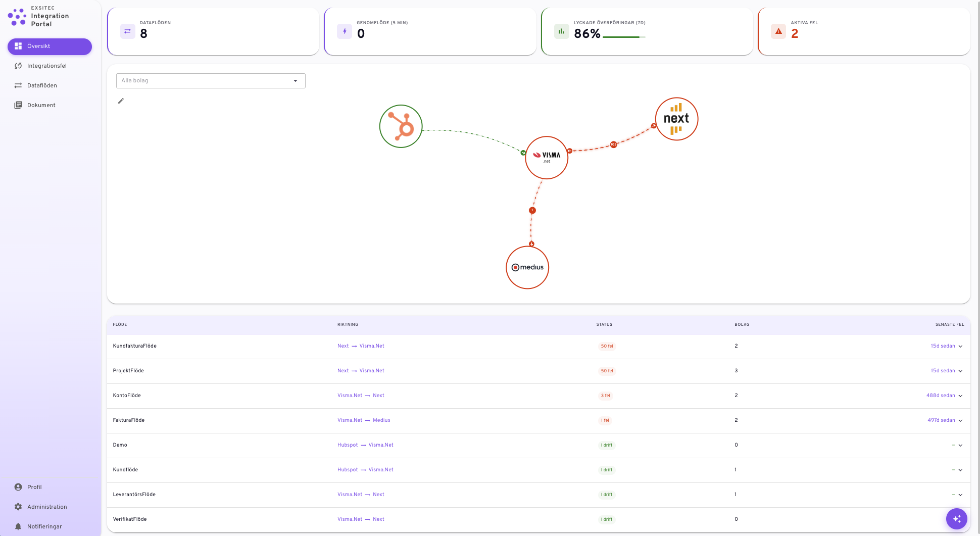Click the 50 fel status of ProjektFlöde
This screenshot has height=536, width=980.
[x=607, y=371]
